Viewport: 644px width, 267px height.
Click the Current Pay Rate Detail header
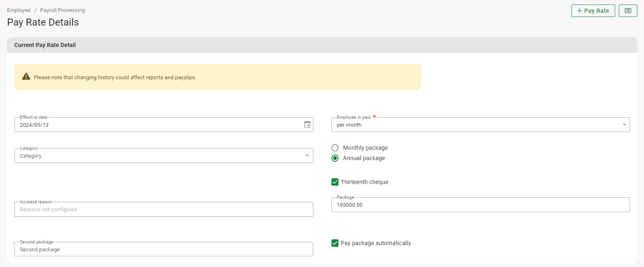pos(45,45)
